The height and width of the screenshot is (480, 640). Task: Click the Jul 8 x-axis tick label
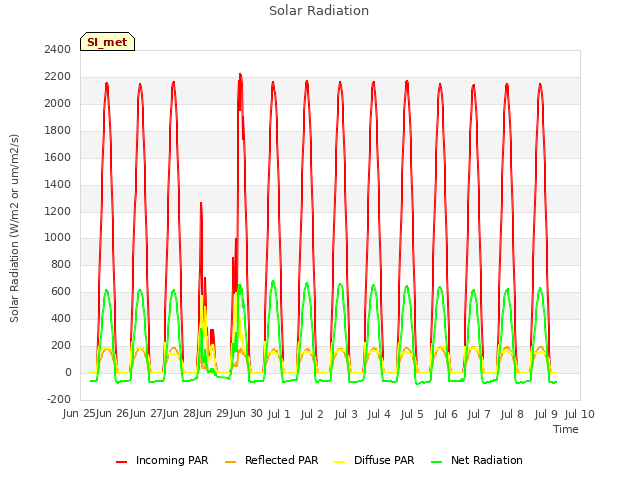coord(512,414)
